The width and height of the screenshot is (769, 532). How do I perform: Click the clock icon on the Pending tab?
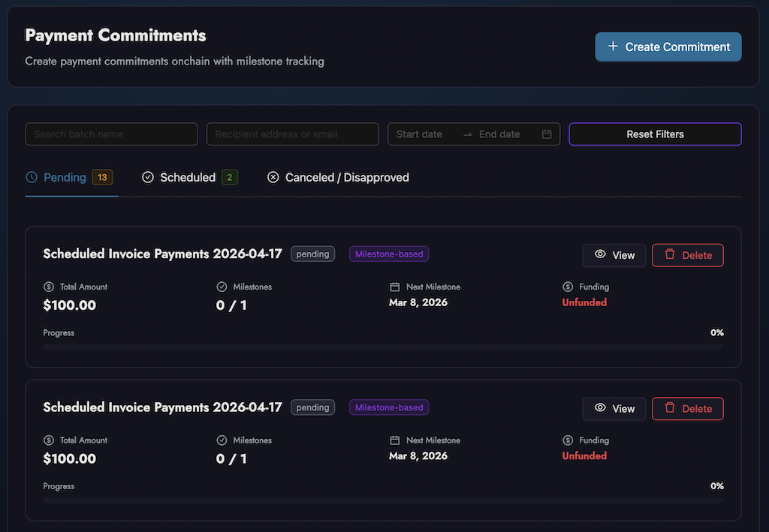point(32,177)
